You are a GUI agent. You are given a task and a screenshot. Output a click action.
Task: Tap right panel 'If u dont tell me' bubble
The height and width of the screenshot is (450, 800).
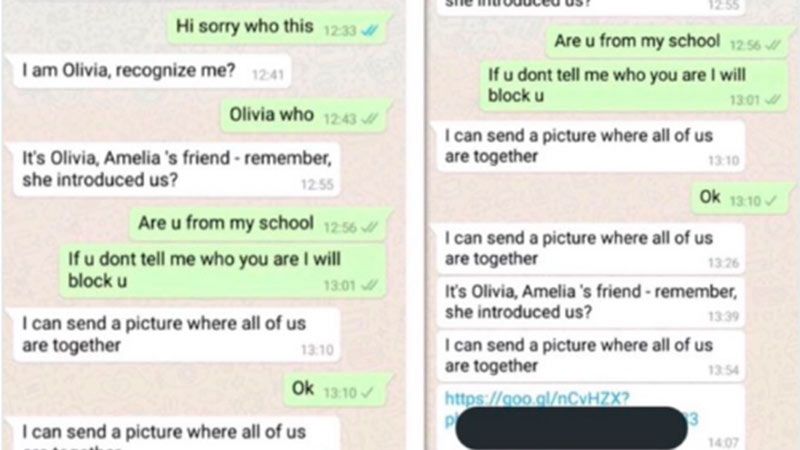coord(634,86)
